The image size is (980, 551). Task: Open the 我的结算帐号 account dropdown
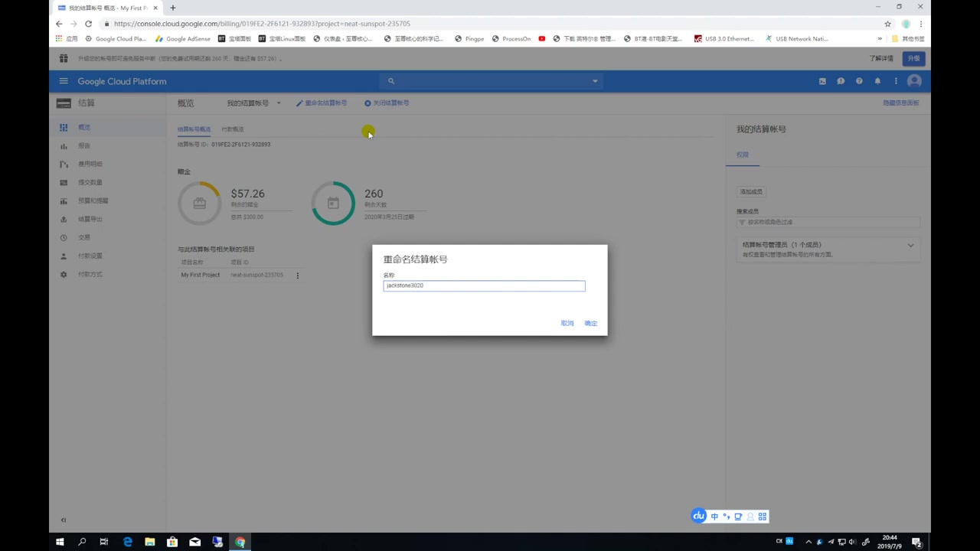coord(253,103)
